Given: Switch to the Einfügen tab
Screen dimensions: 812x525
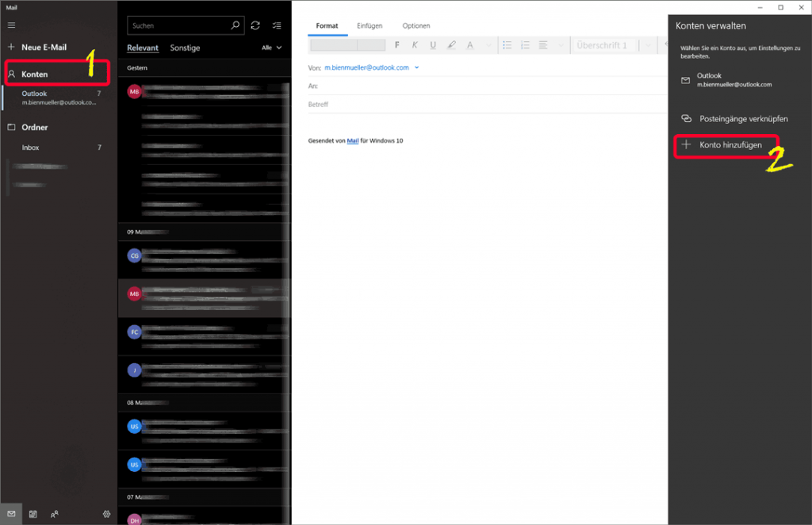Looking at the screenshot, I should tap(369, 26).
